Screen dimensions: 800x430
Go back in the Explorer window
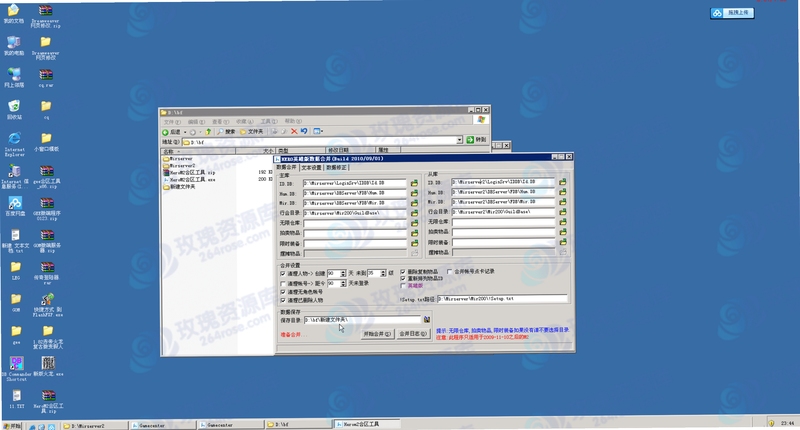coord(171,132)
